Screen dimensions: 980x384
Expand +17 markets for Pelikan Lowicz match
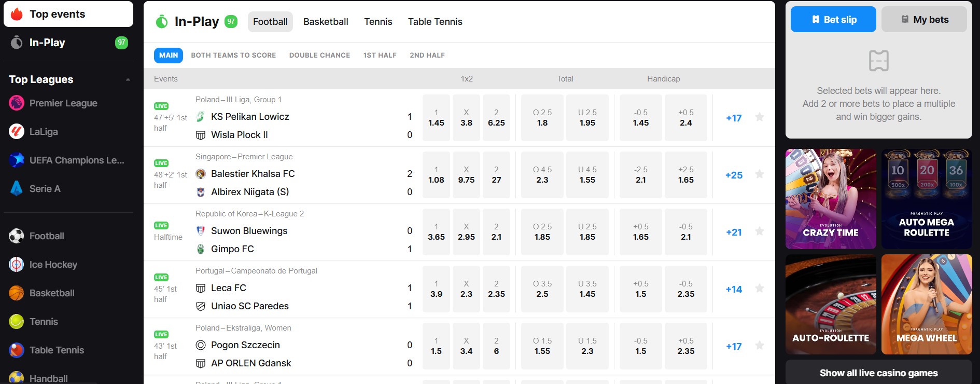point(734,118)
